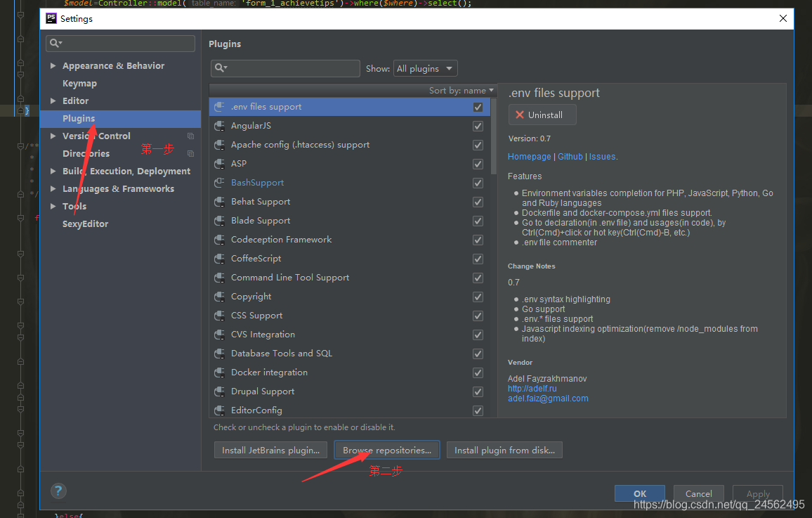Click the CSS Support plugin icon
This screenshot has width=812, height=518.
[220, 316]
